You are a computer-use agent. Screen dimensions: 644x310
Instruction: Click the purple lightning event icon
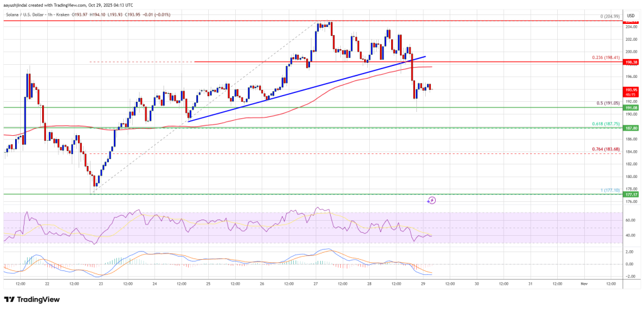click(431, 201)
